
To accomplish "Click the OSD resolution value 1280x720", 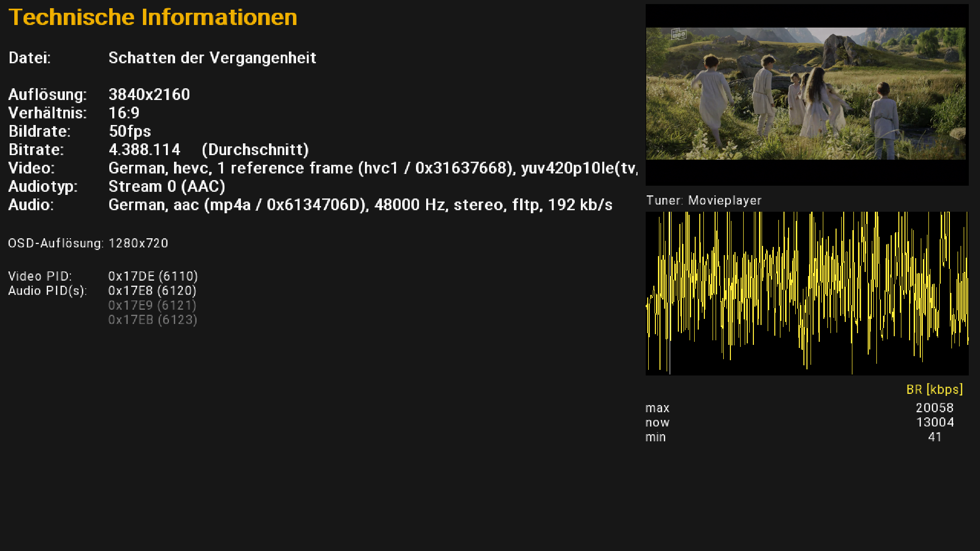I will click(138, 243).
